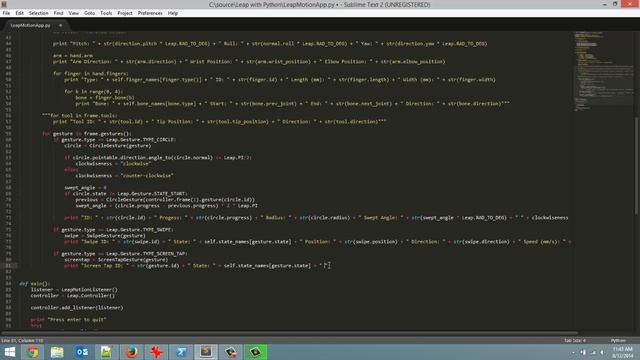Image resolution: width=640 pixels, height=360 pixels.
Task: Switch to Sublime Text taskbar icon
Action: click(206, 352)
